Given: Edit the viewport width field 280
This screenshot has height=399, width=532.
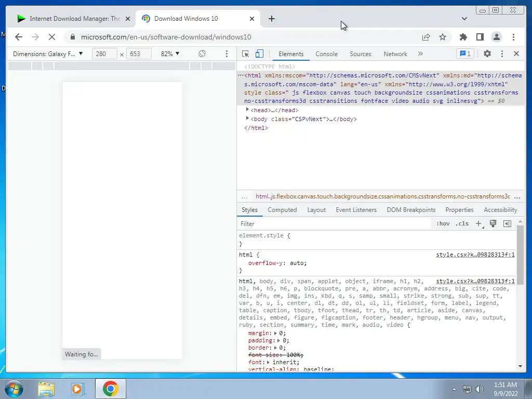Looking at the screenshot, I should [104, 54].
